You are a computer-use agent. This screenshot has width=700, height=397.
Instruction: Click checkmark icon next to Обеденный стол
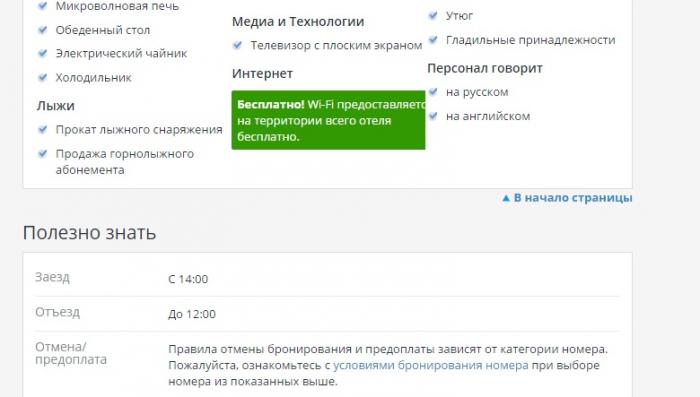click(42, 30)
